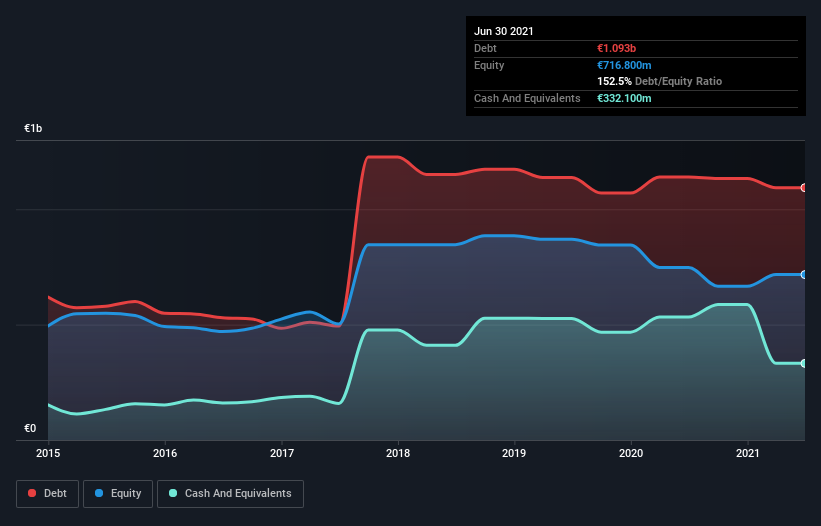The width and height of the screenshot is (821, 526).
Task: Click the Jun 30 2021 tooltip date
Action: [504, 31]
